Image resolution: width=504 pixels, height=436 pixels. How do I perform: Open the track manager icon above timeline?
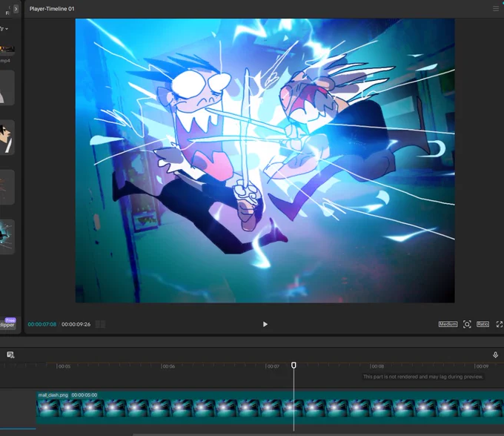point(10,354)
